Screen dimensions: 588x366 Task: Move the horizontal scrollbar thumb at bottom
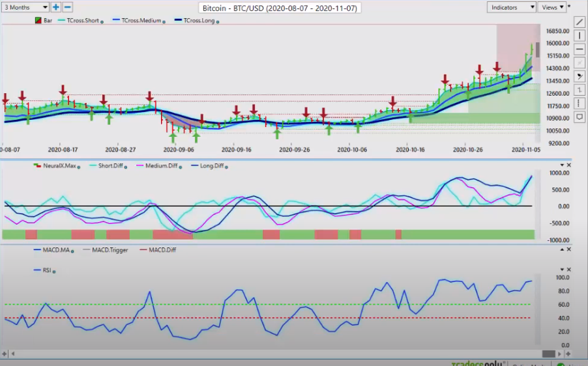click(x=549, y=354)
